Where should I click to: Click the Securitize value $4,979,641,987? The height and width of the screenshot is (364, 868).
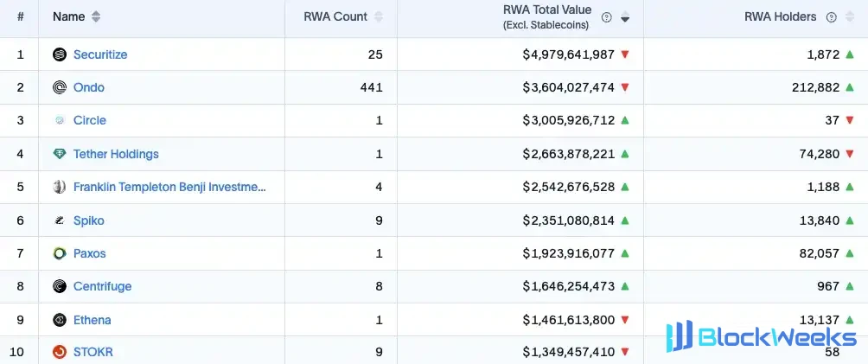click(x=569, y=54)
